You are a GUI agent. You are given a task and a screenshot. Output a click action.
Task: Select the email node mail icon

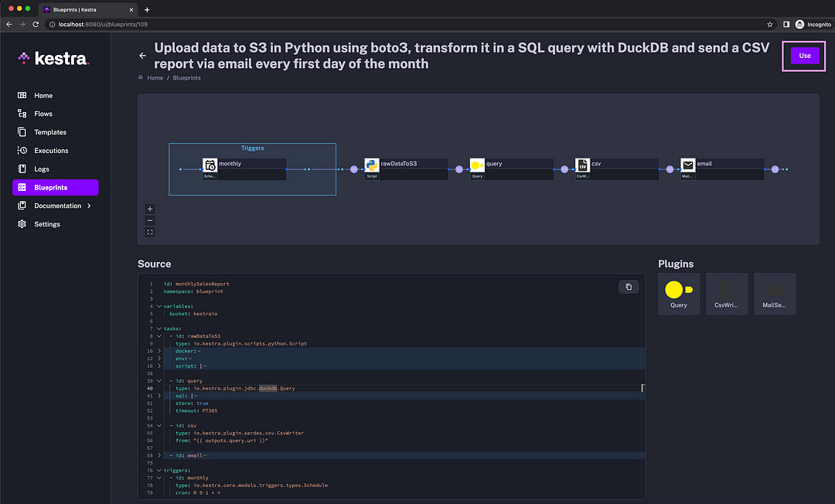coord(688,165)
